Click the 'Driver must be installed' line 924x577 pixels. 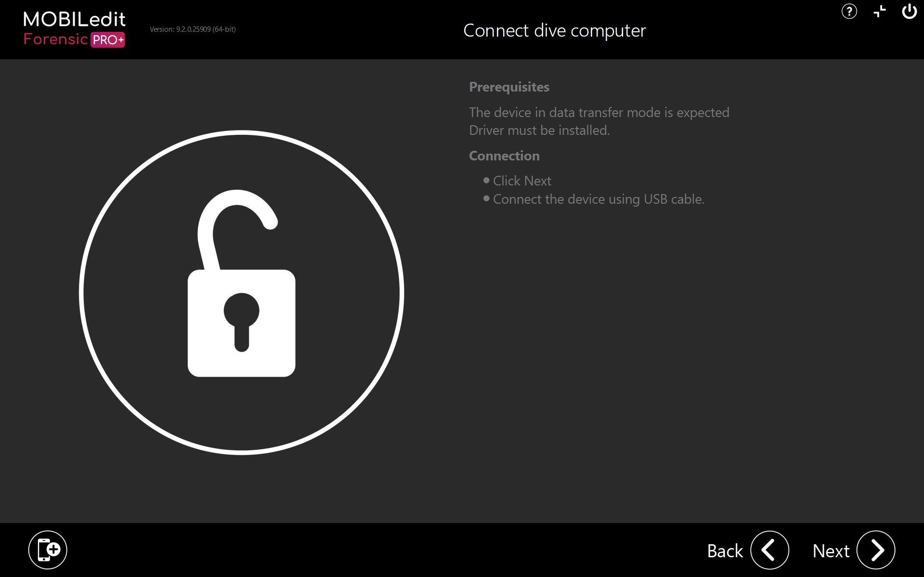click(x=539, y=130)
